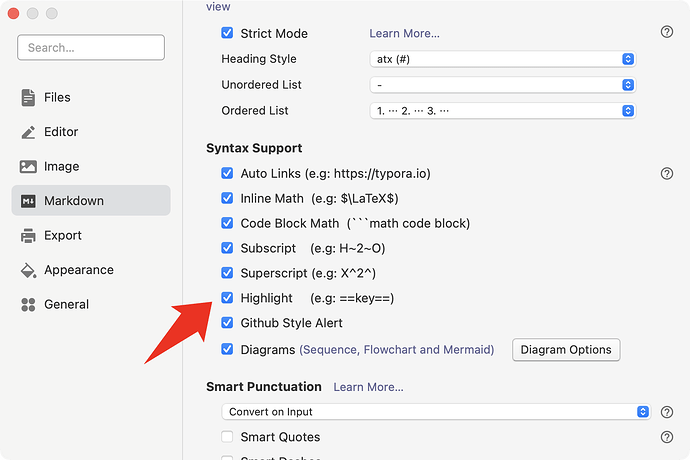
Task: Click the Files page icon in sidebar
Action: (28, 97)
